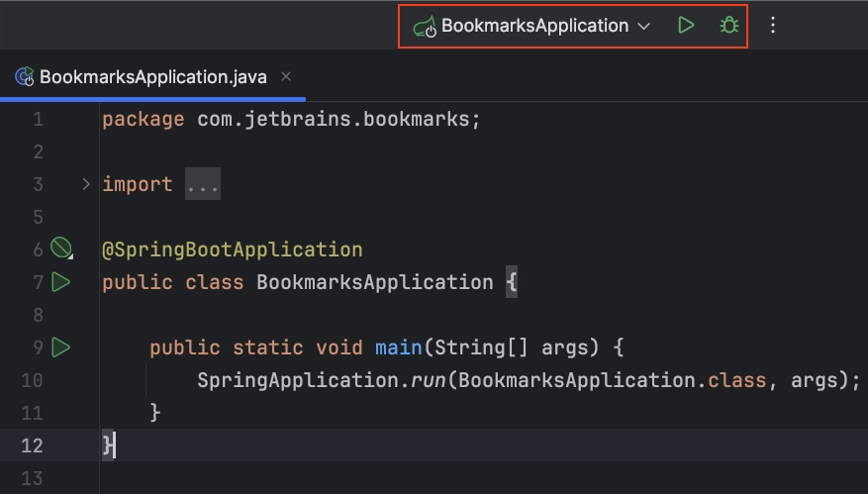Click the class name BookmarksApplication on line 7

pos(375,282)
